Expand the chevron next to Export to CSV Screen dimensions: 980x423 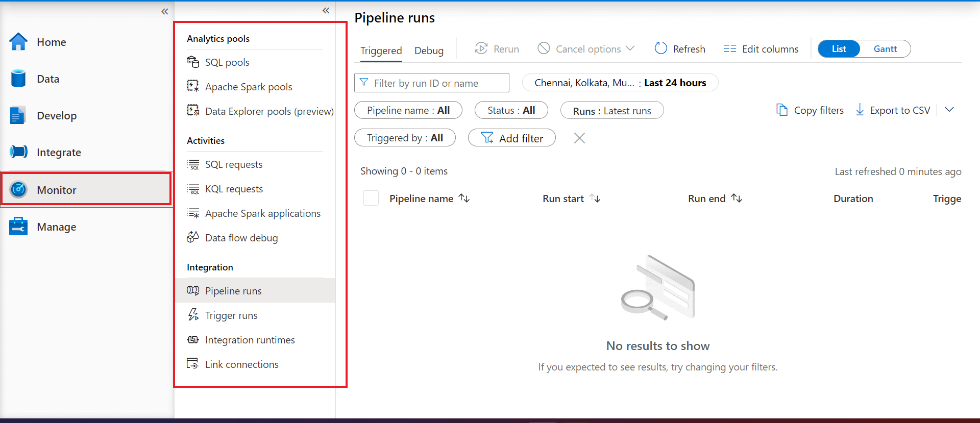click(x=949, y=110)
